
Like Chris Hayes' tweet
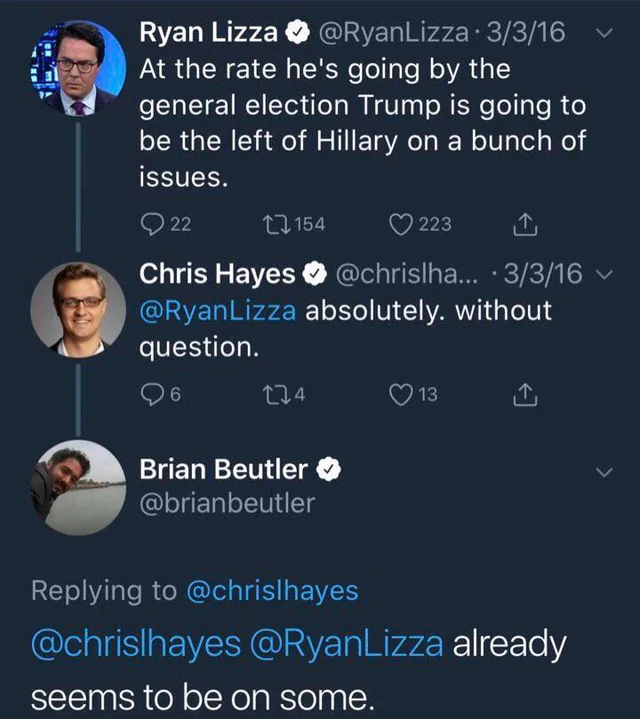[x=403, y=394]
